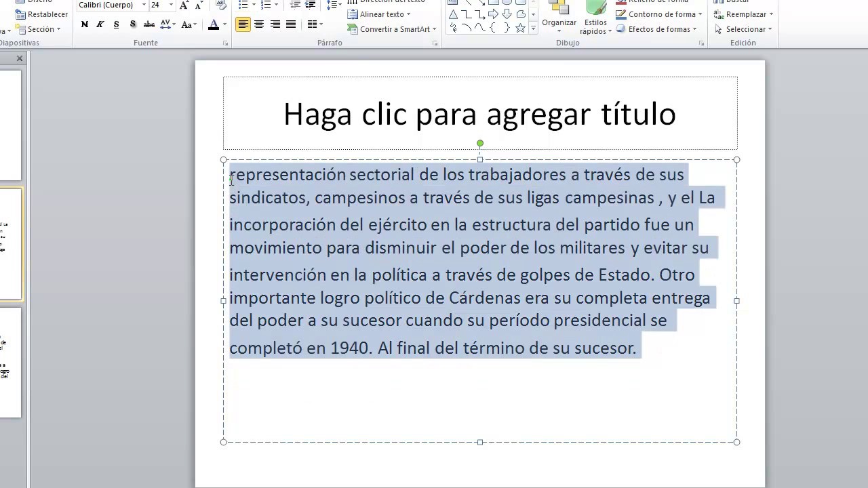Open the Columns button menu
The width and height of the screenshot is (868, 488).
pyautogui.click(x=315, y=24)
